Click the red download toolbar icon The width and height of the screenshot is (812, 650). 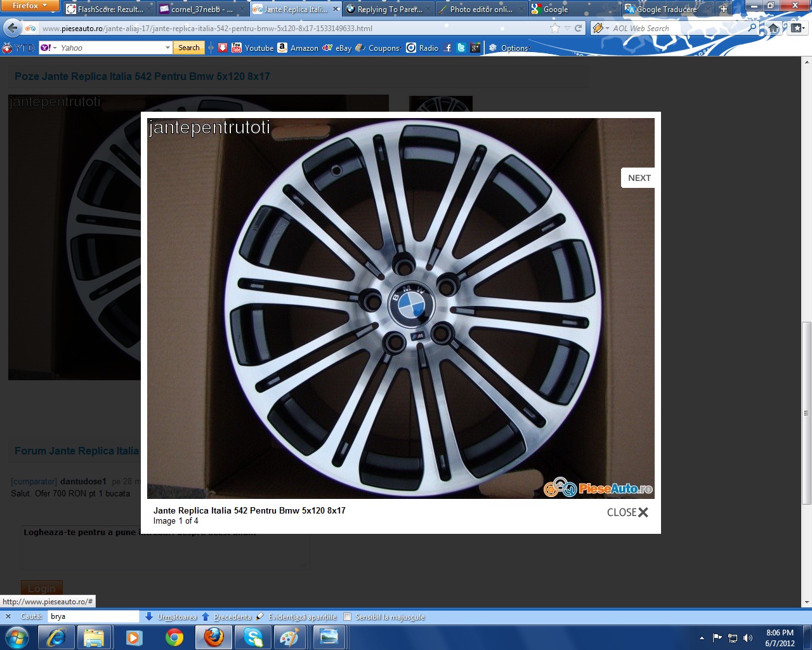tap(223, 48)
